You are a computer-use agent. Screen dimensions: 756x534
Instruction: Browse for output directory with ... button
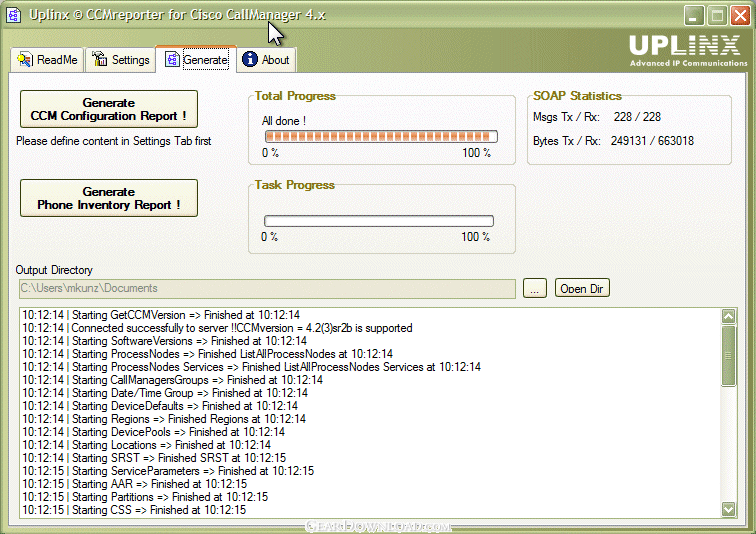[x=535, y=288]
